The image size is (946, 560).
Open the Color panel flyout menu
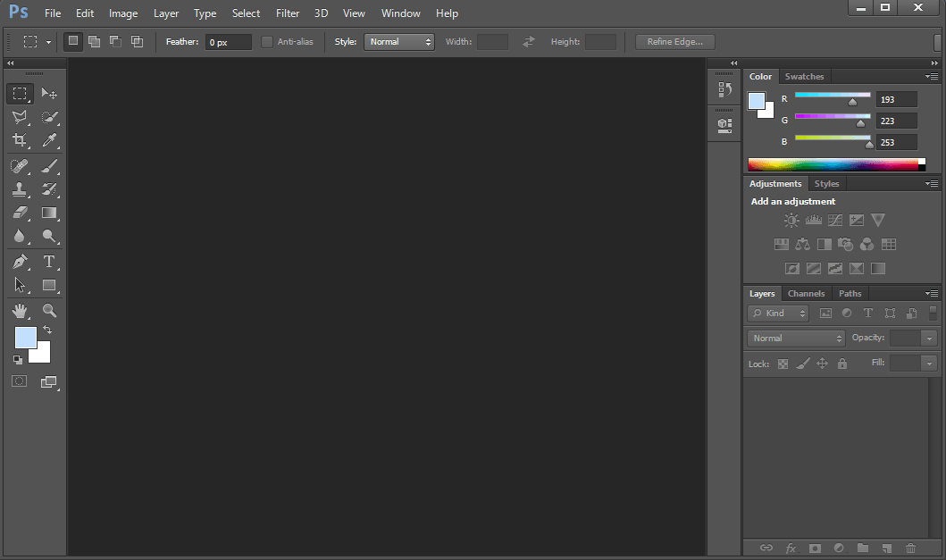932,77
